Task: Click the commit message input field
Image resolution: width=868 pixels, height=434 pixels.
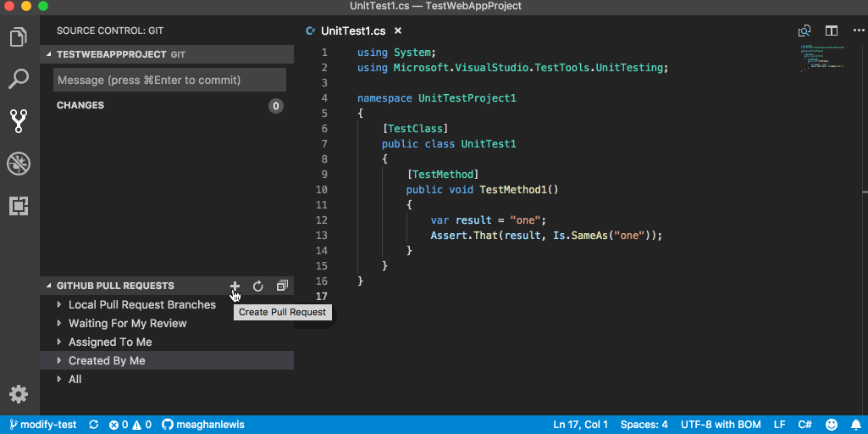Action: 169,81
